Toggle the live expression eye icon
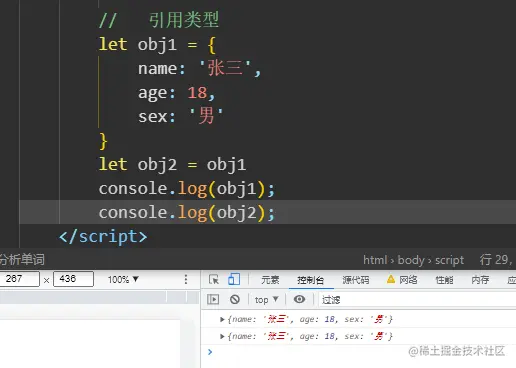This screenshot has height=368, width=516. [299, 299]
